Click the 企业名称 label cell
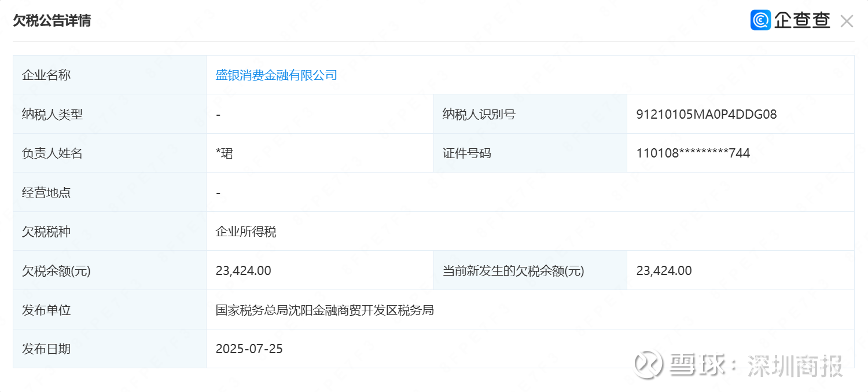Screen dimensions: 868x392 (110, 75)
